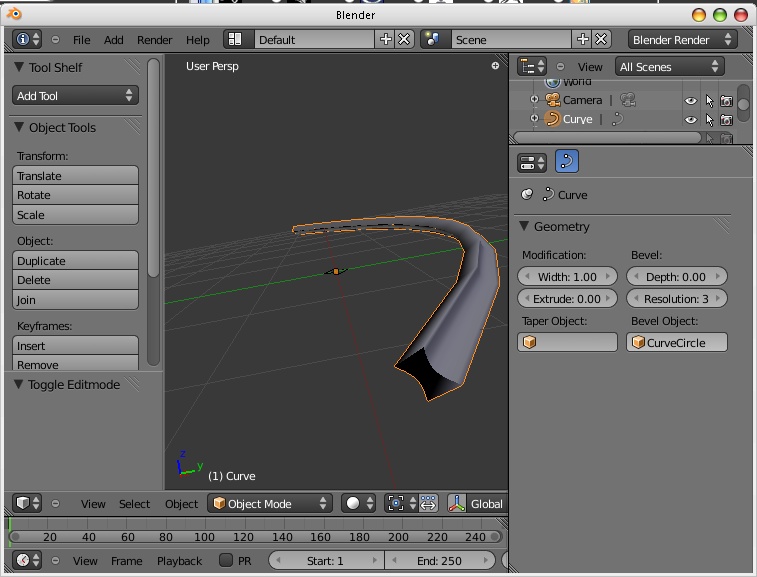Click the screen layout browse icon
The image size is (757, 577).
pyautogui.click(x=235, y=39)
